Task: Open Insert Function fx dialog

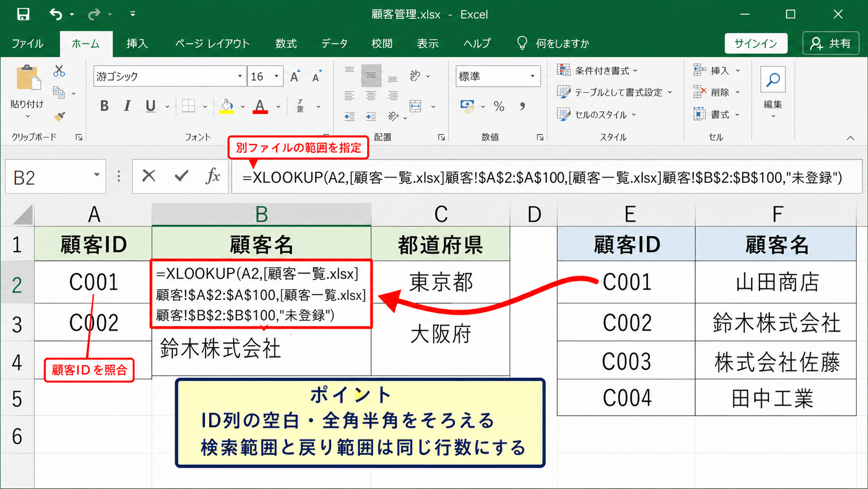Action: pos(213,176)
